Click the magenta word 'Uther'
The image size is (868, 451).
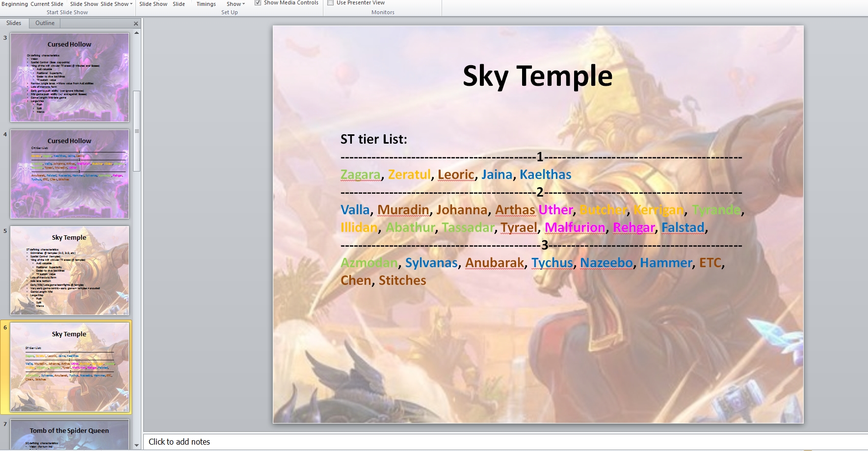click(x=555, y=210)
